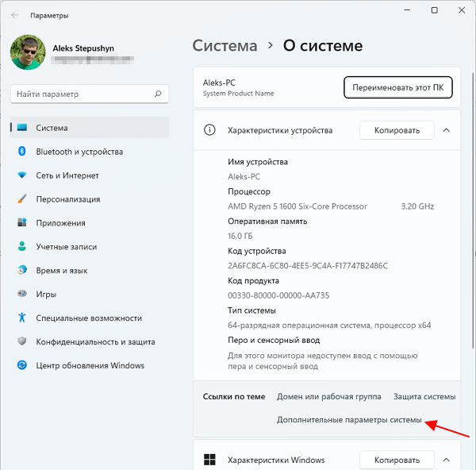Click the gamepad icon for Игры
This screenshot has height=470, width=476.
coord(22,294)
